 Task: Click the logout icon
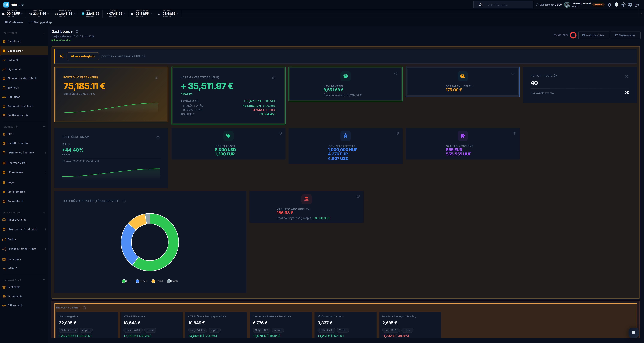(x=637, y=5)
